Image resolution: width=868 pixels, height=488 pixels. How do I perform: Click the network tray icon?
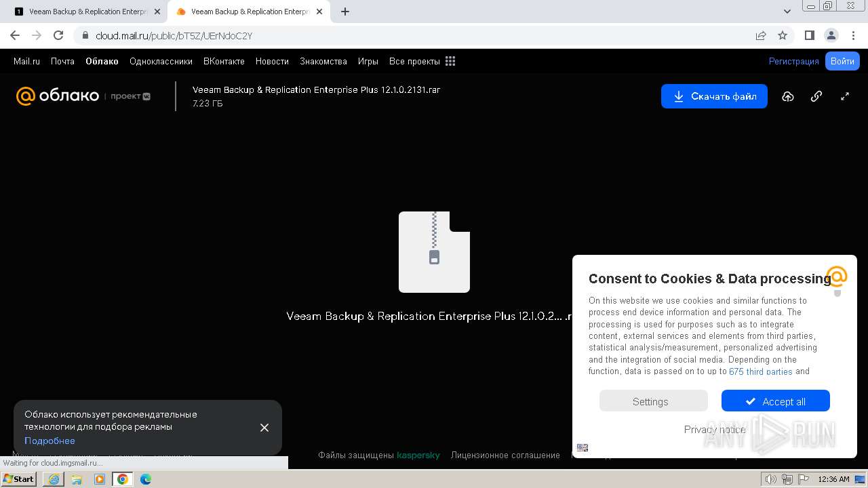tap(787, 479)
